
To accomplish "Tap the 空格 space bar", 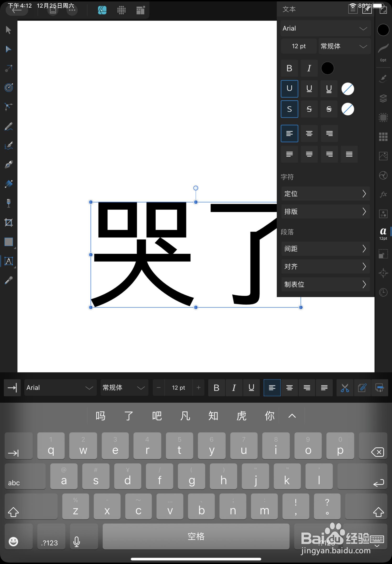I will click(196, 537).
